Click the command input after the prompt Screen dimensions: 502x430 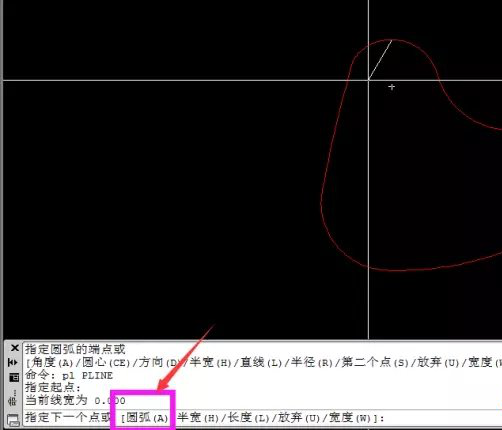pyautogui.click(x=440, y=418)
